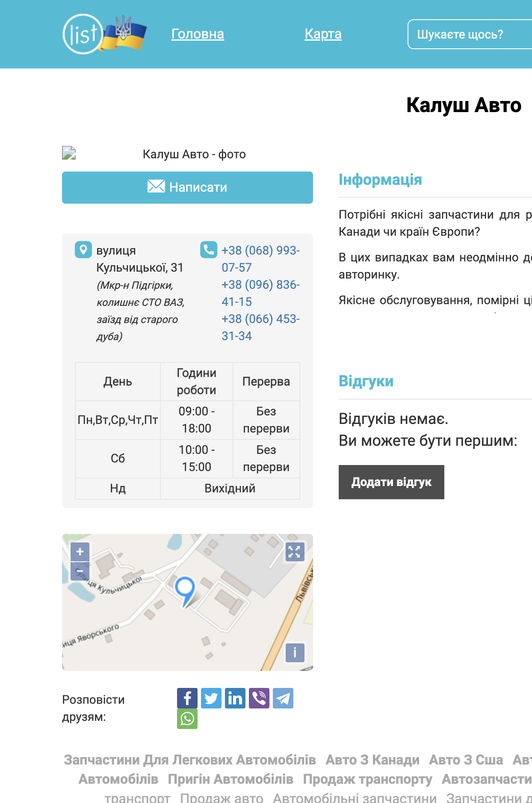Zoom in on the map
Viewport: 532px width, 803px height.
click(x=80, y=552)
